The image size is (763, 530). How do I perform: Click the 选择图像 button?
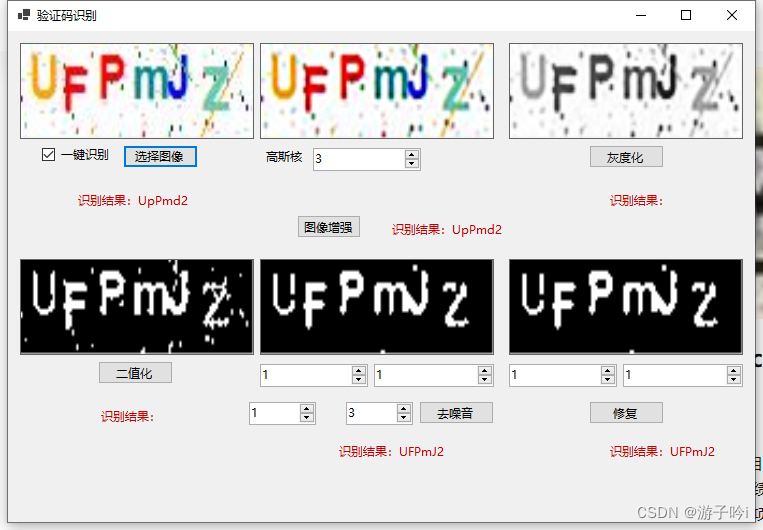(x=160, y=157)
